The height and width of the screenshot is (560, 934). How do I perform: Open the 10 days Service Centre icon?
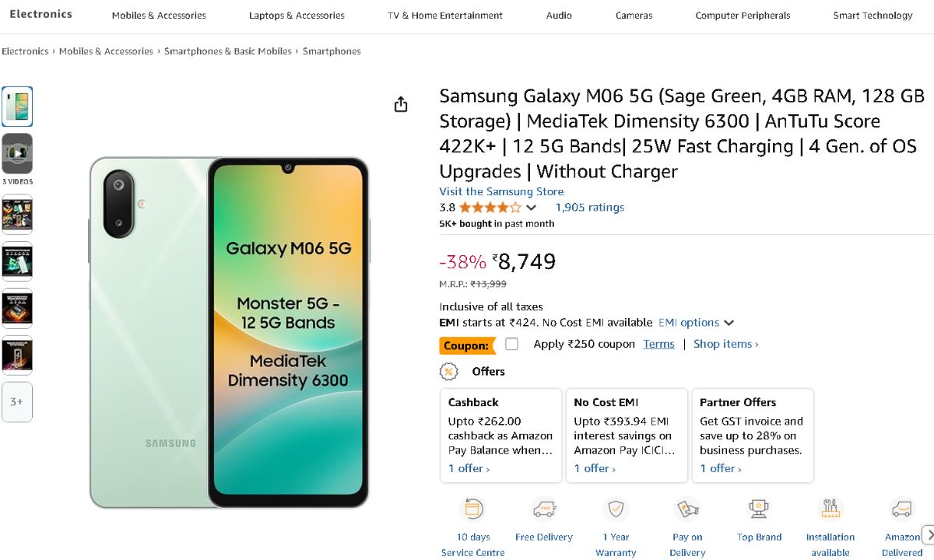click(473, 509)
